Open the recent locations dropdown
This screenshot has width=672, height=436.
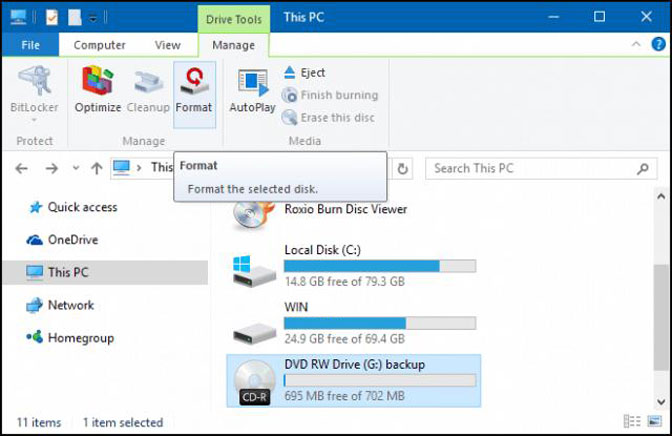pos(75,168)
